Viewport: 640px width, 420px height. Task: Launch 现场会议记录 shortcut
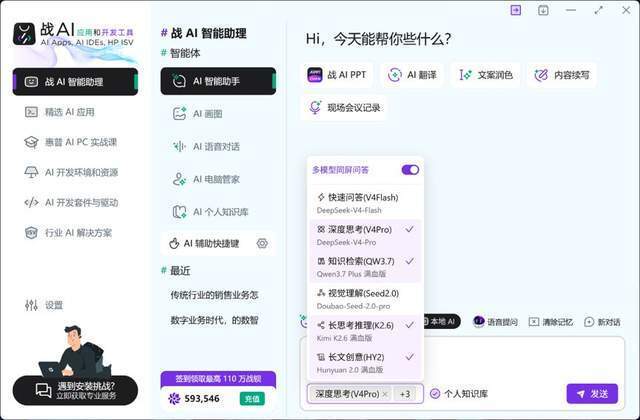[344, 107]
